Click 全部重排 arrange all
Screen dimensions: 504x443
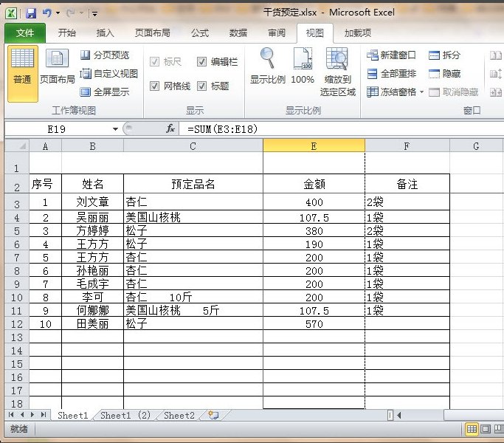(x=391, y=74)
